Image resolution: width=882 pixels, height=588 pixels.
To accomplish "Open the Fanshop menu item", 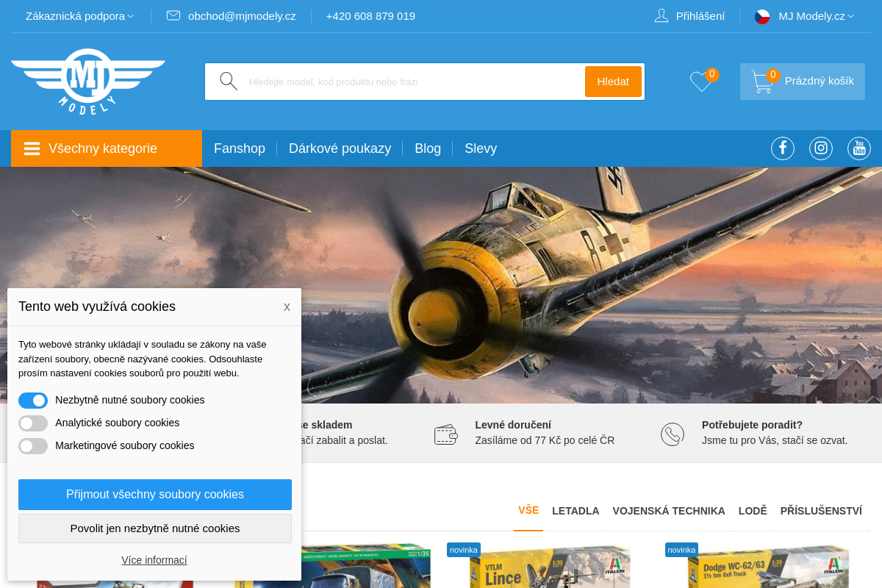I will click(240, 148).
